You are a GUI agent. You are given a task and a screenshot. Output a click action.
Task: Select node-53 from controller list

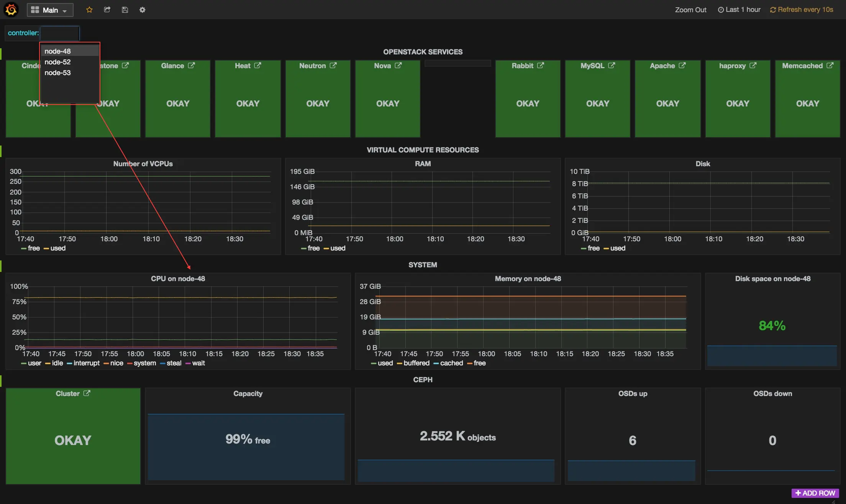[x=70, y=72]
